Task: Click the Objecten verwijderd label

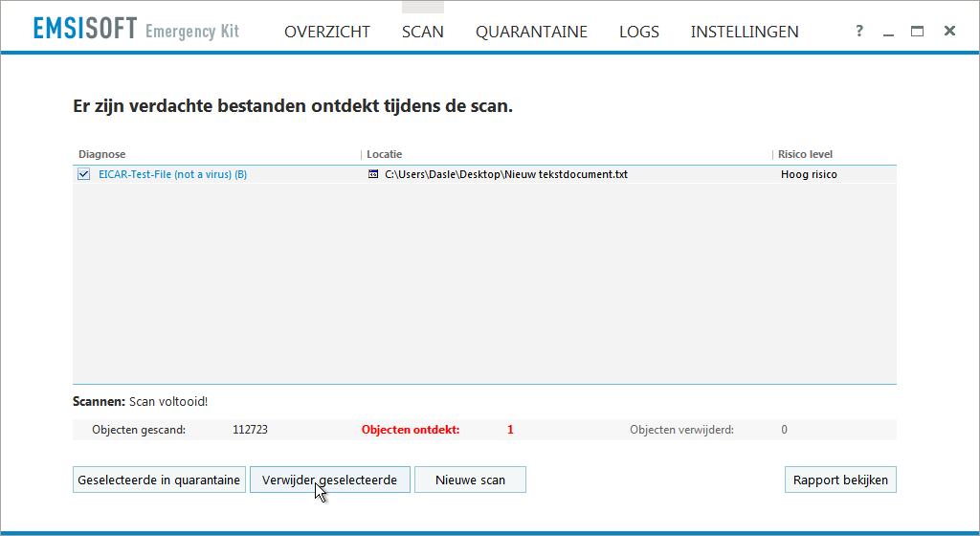Action: [681, 430]
